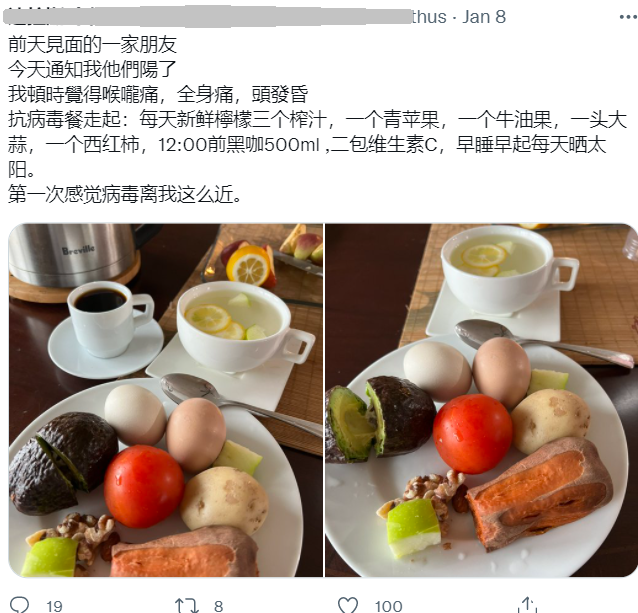Open the Jan 8 timestamp link
Screen dimensions: 638x613
(484, 17)
